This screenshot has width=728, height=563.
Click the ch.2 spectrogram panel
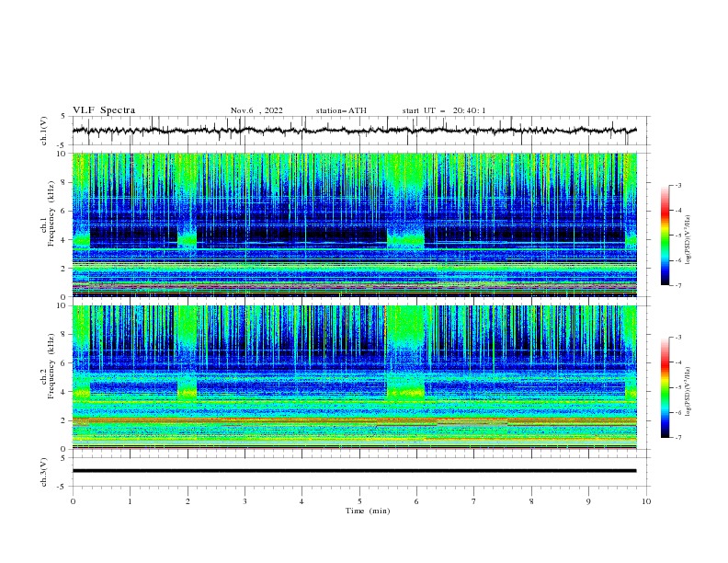pyautogui.click(x=354, y=377)
